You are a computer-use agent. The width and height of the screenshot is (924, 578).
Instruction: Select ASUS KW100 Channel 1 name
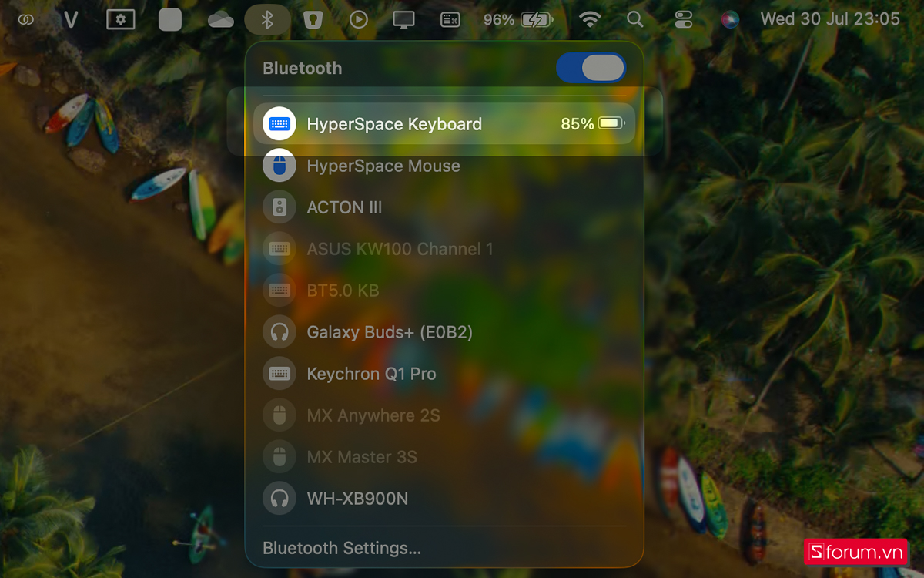[400, 249]
